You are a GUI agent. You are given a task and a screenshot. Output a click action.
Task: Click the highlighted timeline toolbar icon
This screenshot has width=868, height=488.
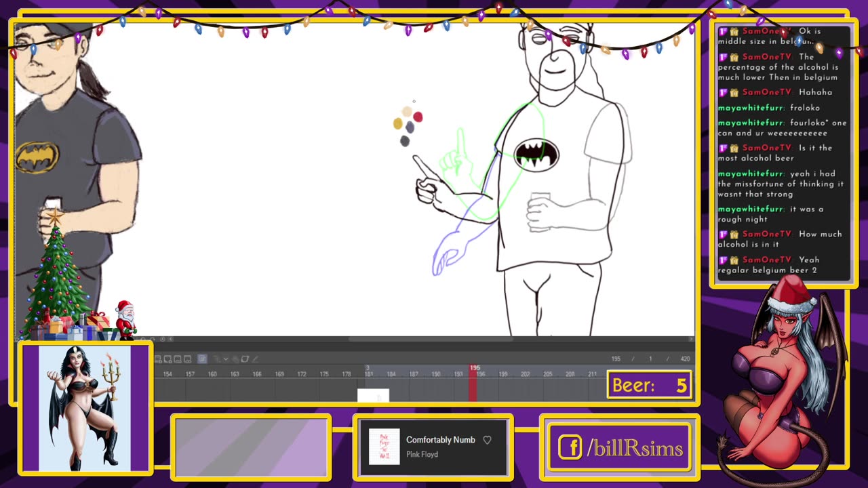coord(202,359)
